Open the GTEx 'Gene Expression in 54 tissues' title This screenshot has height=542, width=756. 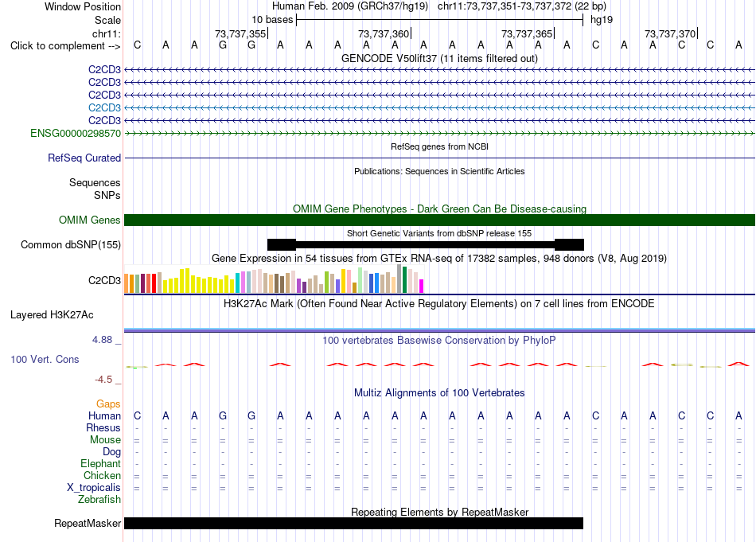pos(439,259)
